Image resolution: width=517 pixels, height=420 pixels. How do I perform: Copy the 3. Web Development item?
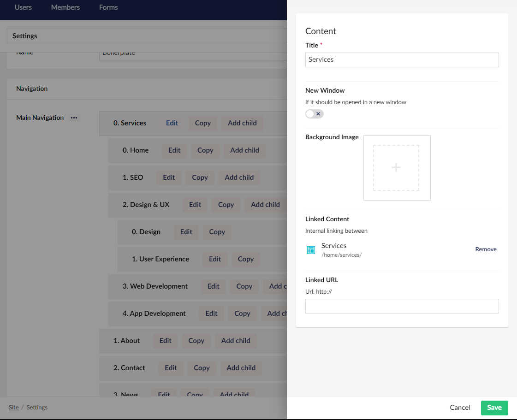244,286
